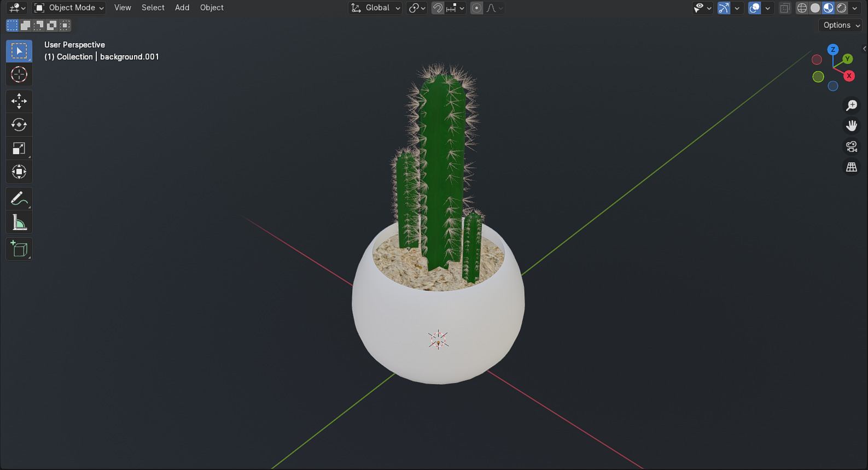This screenshot has width=868, height=470.
Task: Select the Scale tool
Action: [x=19, y=148]
